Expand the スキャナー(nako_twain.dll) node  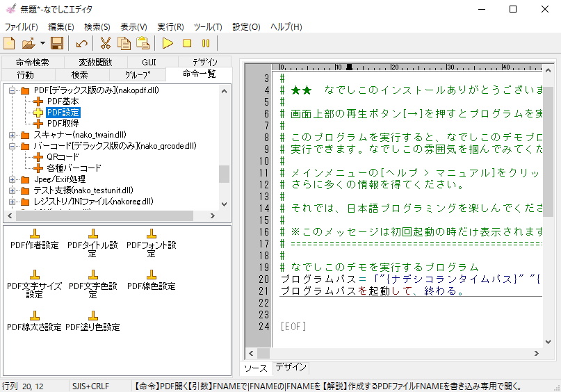click(12, 135)
